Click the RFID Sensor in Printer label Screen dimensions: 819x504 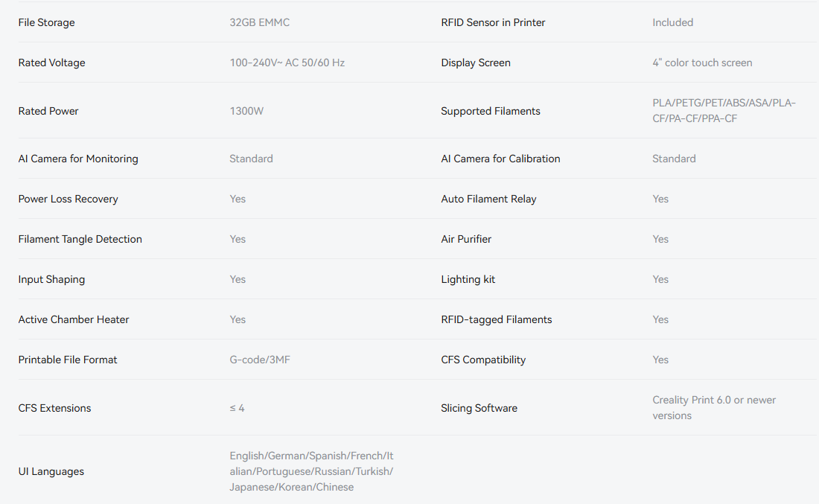[493, 22]
